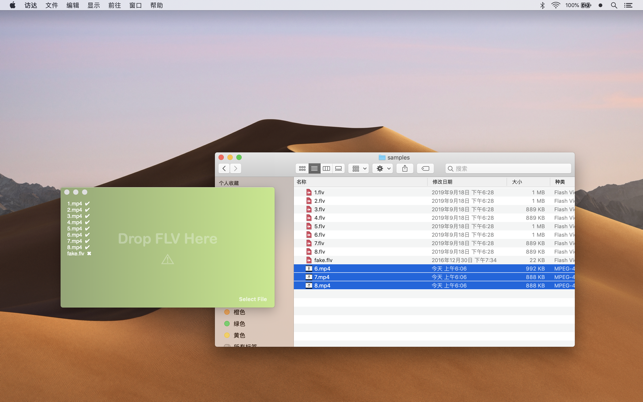Click the Drop FLV Here area
The width and height of the screenshot is (643, 402).
pyautogui.click(x=167, y=239)
